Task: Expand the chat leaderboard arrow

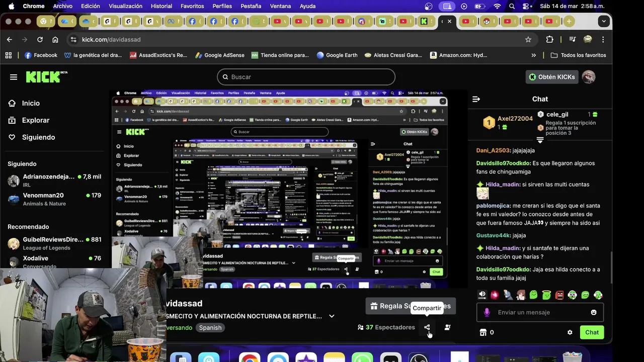Action: [x=540, y=140]
